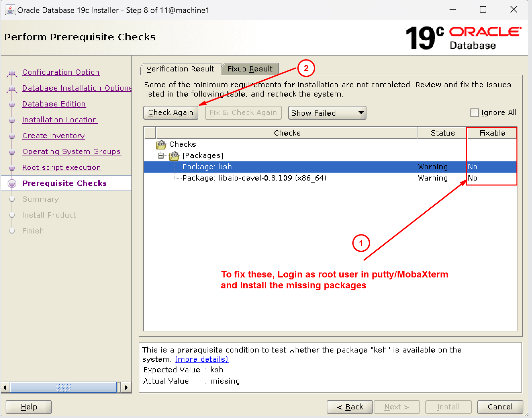This screenshot has width=532, height=418.
Task: Collapse the [Packages] tree node
Action: 160,155
